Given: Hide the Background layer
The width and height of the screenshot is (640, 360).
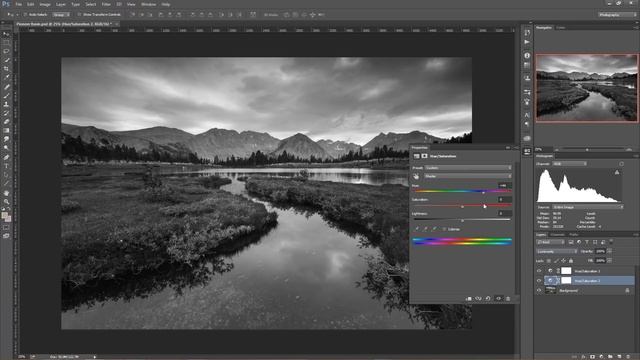Looking at the screenshot, I should (x=539, y=290).
